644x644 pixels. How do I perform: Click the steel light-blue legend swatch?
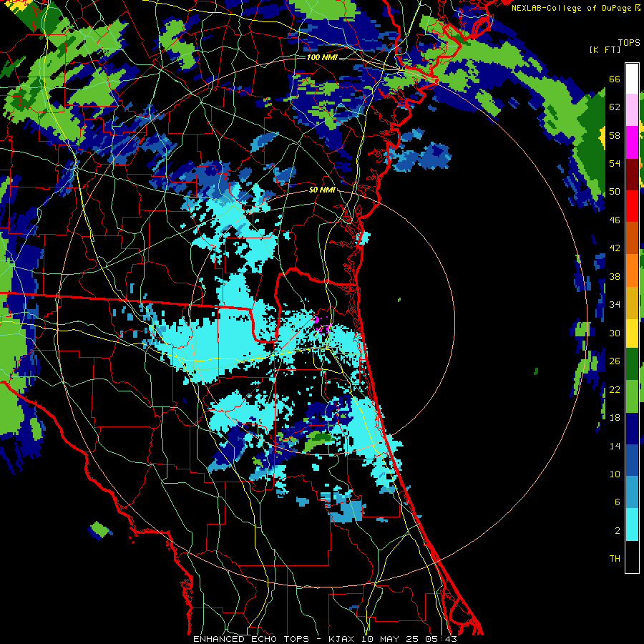tap(632, 492)
